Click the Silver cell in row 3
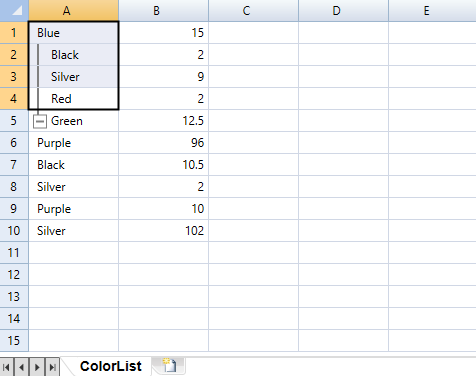476x376 pixels. [x=73, y=77]
